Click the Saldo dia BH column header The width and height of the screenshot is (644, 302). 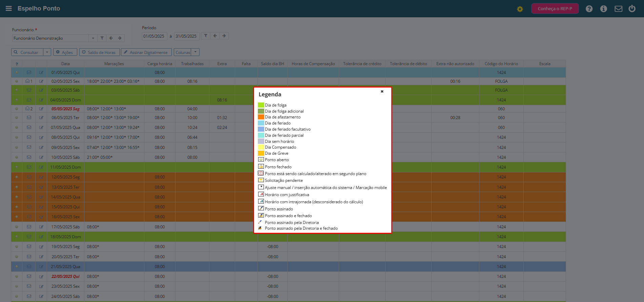coord(272,64)
